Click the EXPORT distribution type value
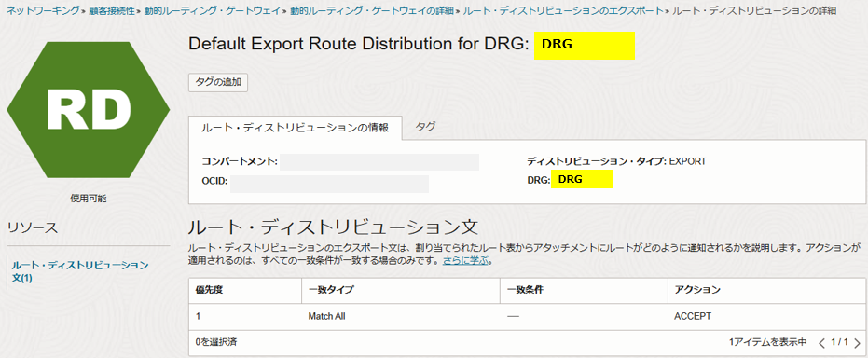 687,161
